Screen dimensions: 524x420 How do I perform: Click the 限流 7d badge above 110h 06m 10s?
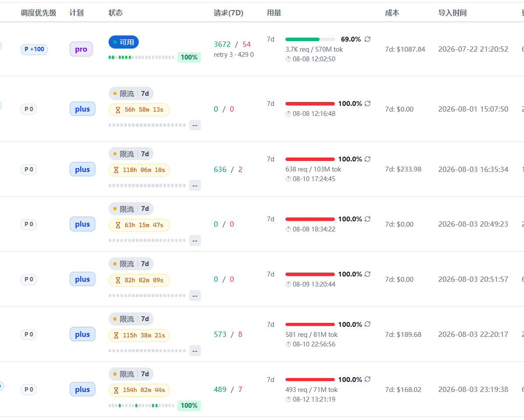(131, 154)
